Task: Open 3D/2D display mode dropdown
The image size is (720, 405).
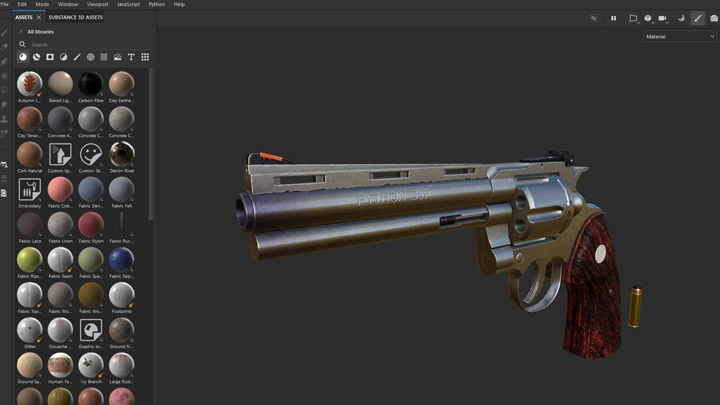Action: click(648, 18)
